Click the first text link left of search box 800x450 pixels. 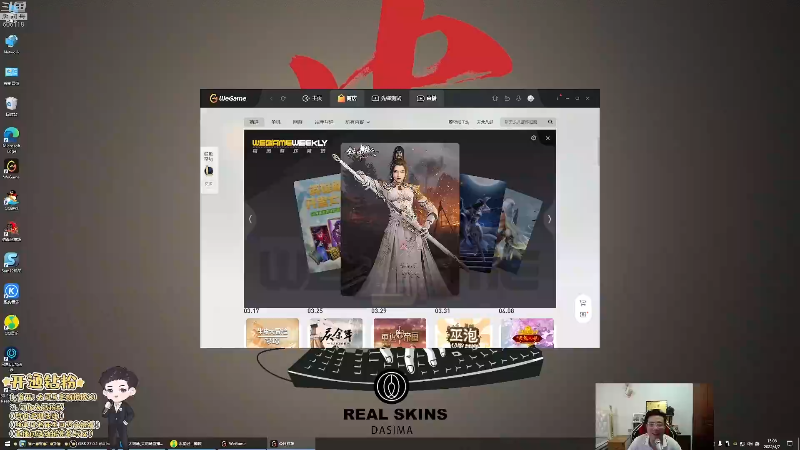(458, 122)
